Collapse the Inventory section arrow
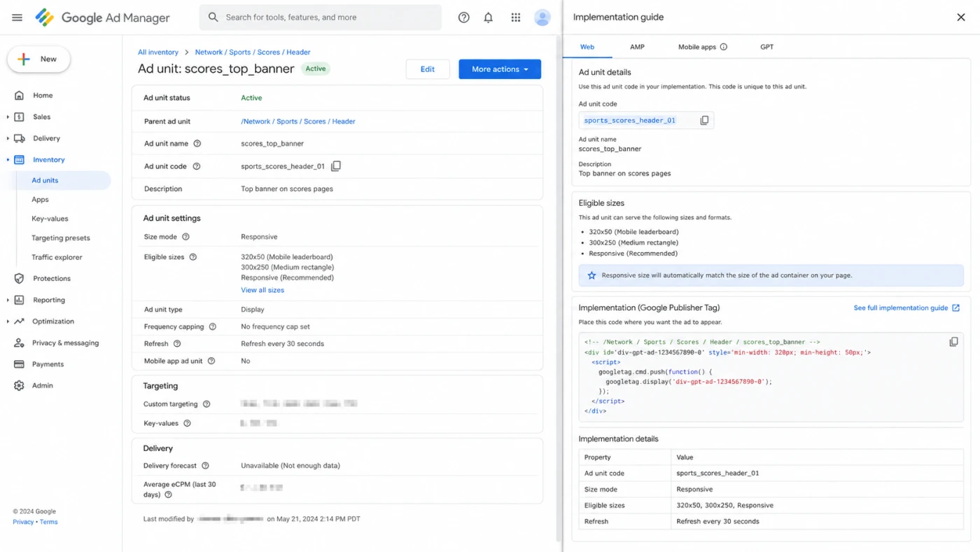Viewport: 980px width, 552px height. [8, 160]
